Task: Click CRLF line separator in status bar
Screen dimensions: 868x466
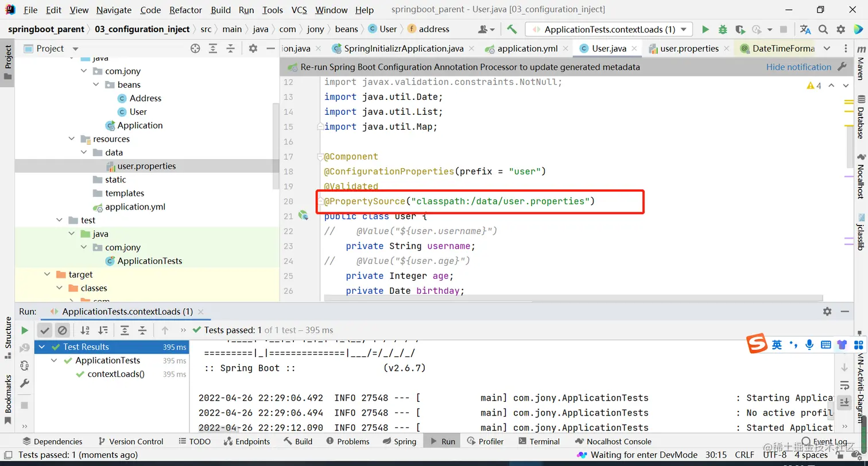Action: click(745, 455)
